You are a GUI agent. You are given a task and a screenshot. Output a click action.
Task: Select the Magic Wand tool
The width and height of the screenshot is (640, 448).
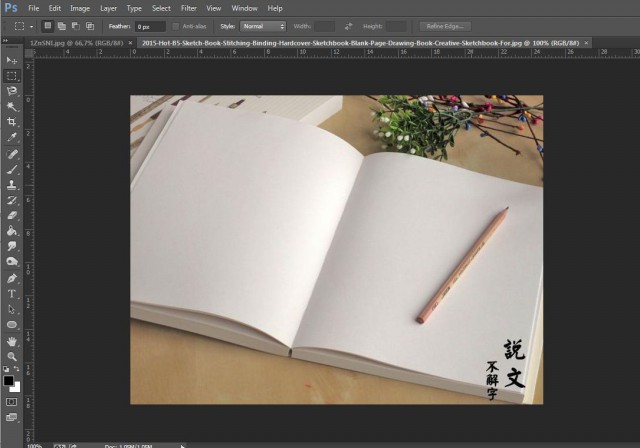tap(11, 106)
